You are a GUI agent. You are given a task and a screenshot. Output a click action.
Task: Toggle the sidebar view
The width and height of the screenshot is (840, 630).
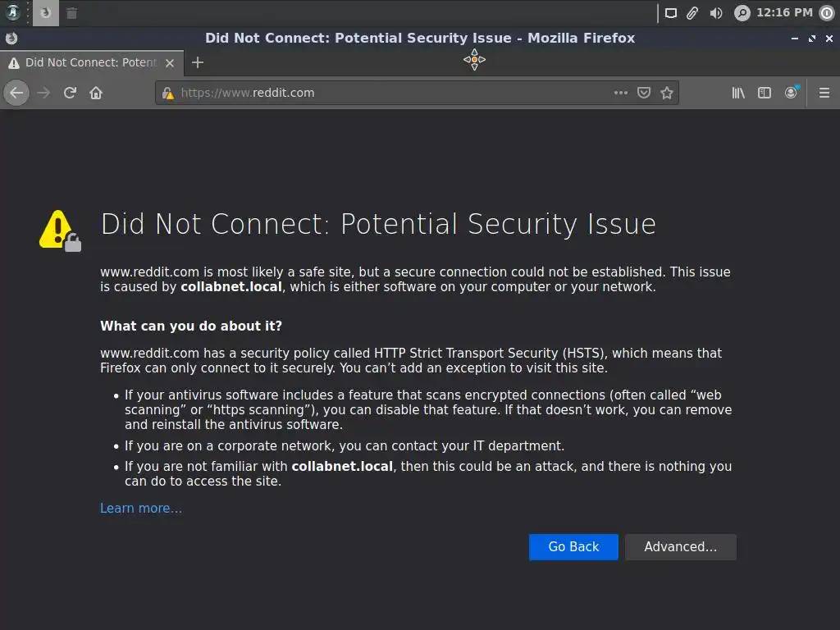coord(765,93)
